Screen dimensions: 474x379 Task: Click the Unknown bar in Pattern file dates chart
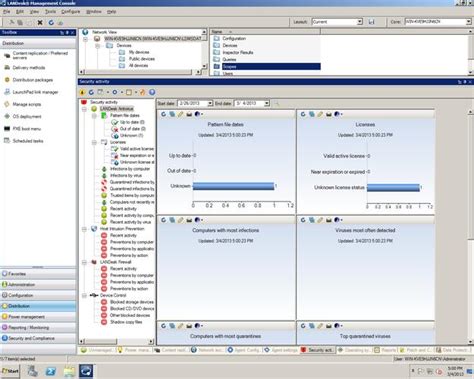[x=233, y=186]
